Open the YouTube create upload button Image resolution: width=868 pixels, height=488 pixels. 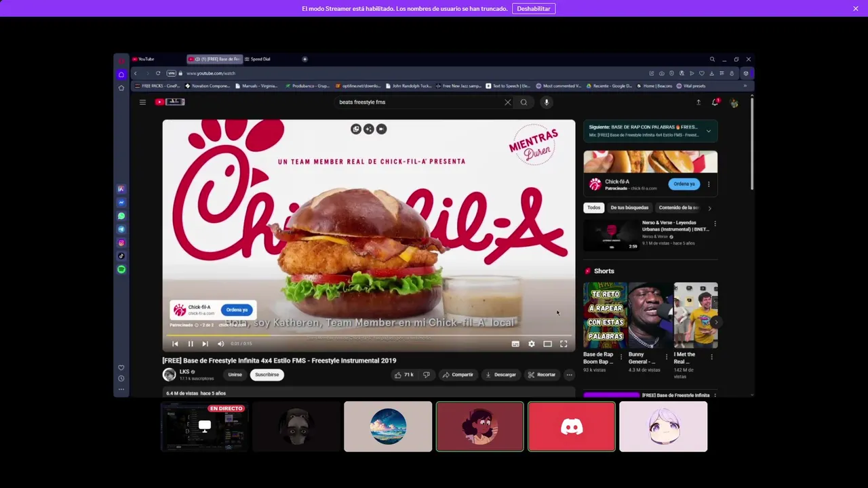698,102
